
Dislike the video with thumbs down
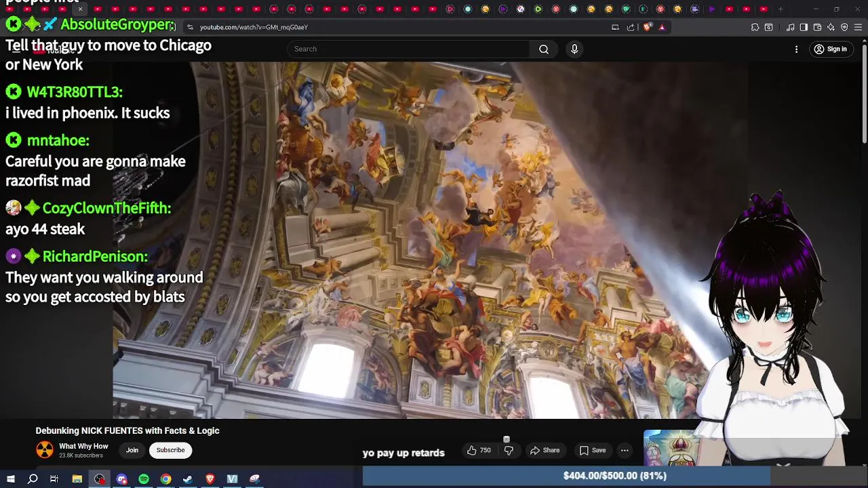[x=509, y=450]
